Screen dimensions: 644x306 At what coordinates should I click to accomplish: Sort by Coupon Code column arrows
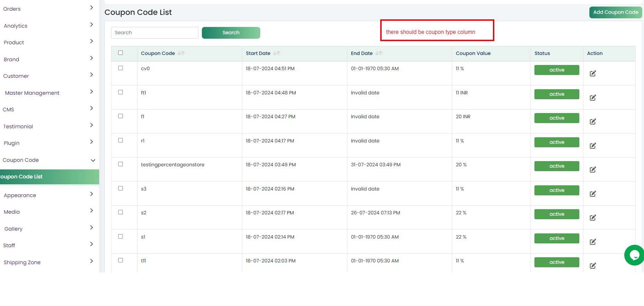(x=181, y=53)
